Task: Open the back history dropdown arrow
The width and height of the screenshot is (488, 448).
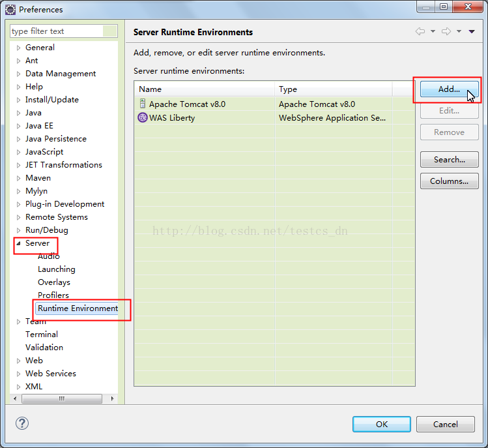Action: (433, 31)
